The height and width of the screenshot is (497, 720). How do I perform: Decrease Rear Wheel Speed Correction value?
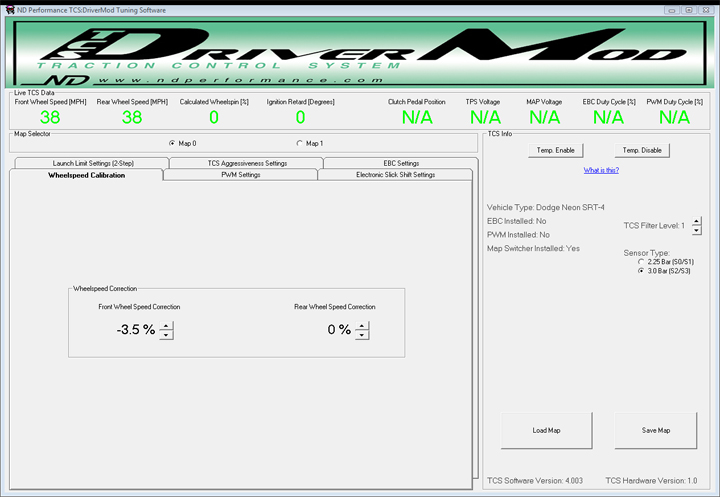click(x=362, y=335)
